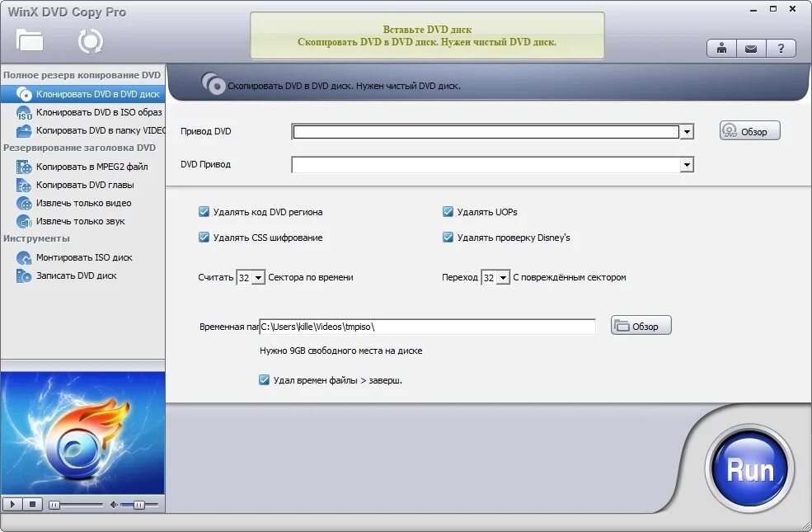Open the folder icon in the top toolbar
The width and height of the screenshot is (812, 532).
click(29, 40)
